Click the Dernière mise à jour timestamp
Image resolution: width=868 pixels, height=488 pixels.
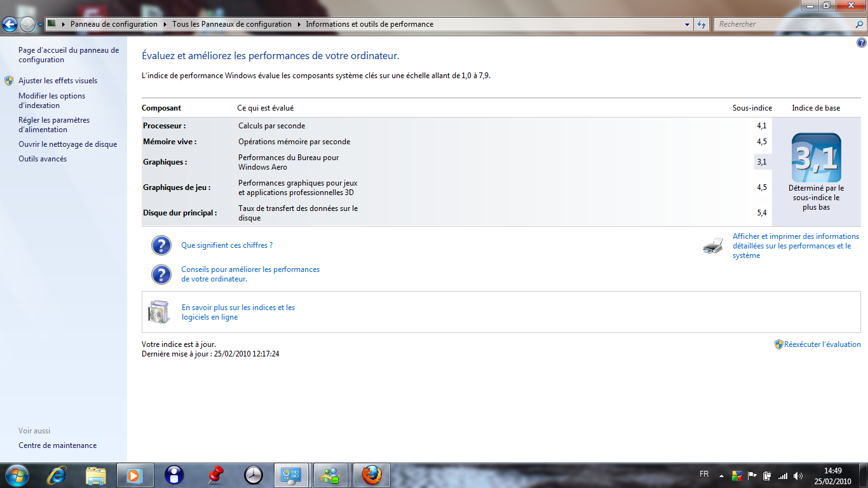click(x=210, y=354)
